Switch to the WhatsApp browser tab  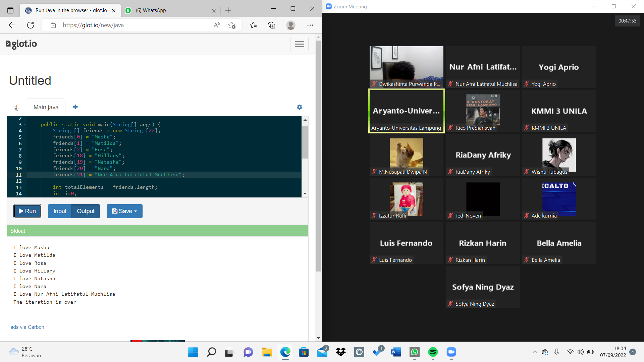[168, 10]
